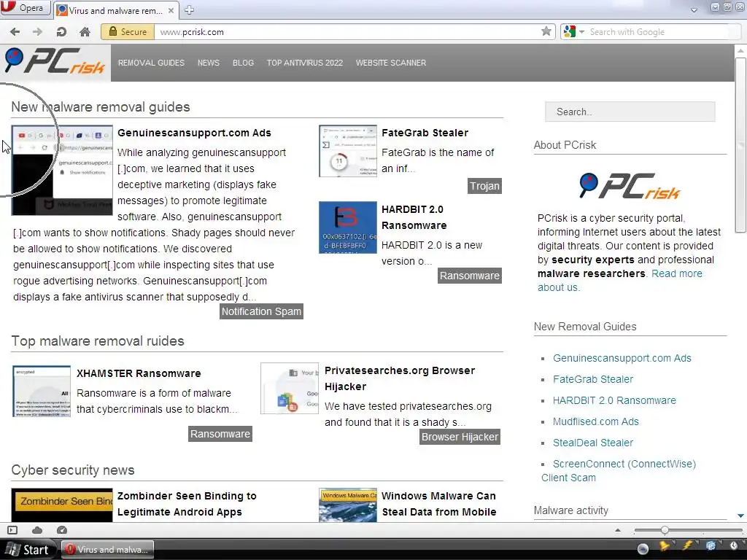Open search engine dropdown arrow

pyautogui.click(x=581, y=32)
